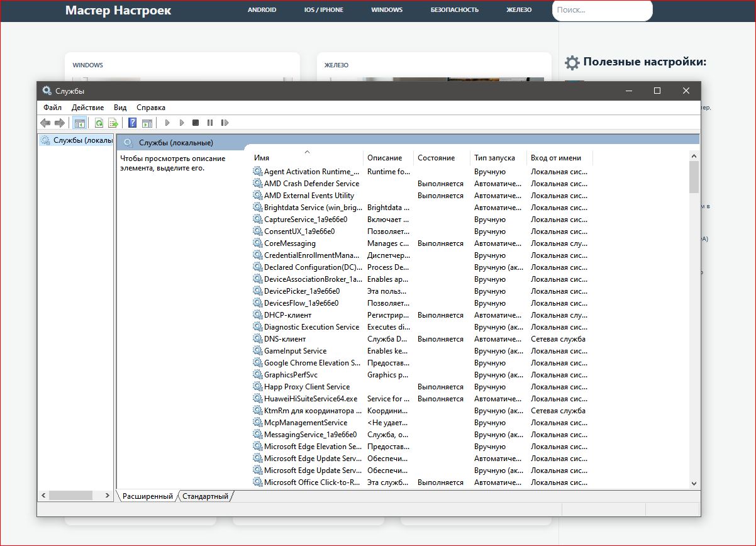Click the gear icon beside CoreMessaging
This screenshot has height=546, width=756.
pos(258,243)
